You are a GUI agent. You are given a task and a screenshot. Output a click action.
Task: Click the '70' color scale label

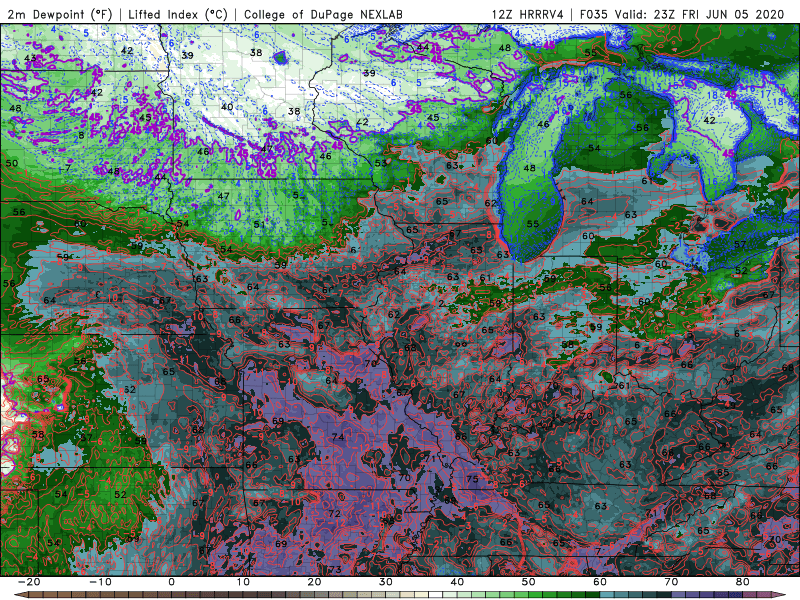pos(671,582)
